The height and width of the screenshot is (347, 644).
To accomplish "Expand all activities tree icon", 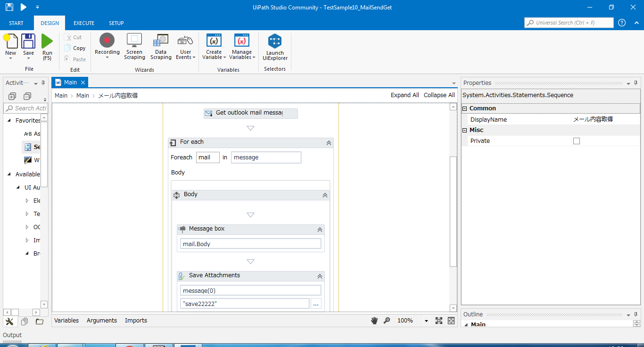I will click(12, 96).
